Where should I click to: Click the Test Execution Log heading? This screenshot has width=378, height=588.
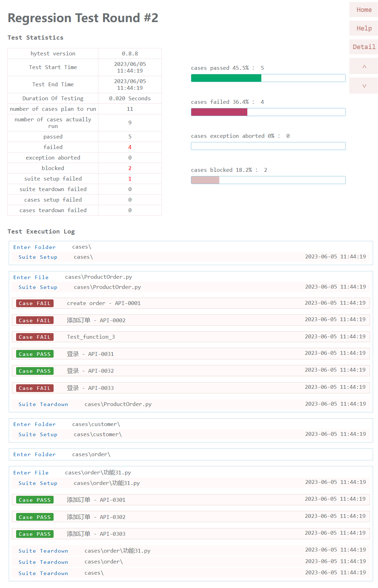41,231
